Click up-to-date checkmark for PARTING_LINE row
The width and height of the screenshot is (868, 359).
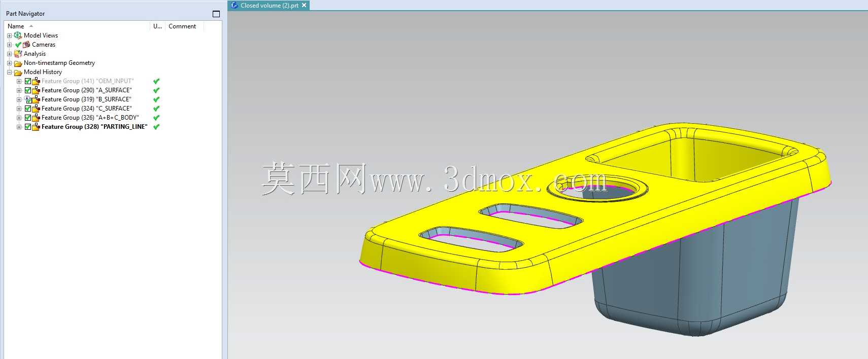pos(156,127)
